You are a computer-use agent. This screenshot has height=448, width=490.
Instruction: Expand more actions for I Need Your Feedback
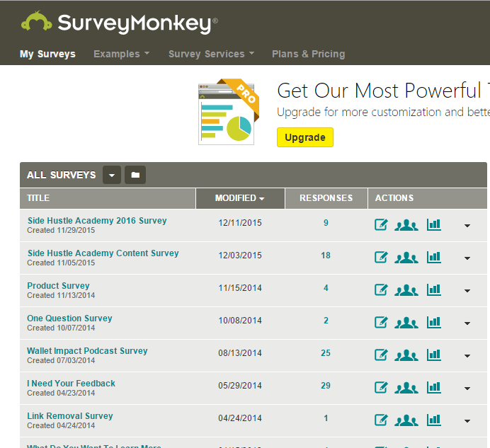[467, 389]
